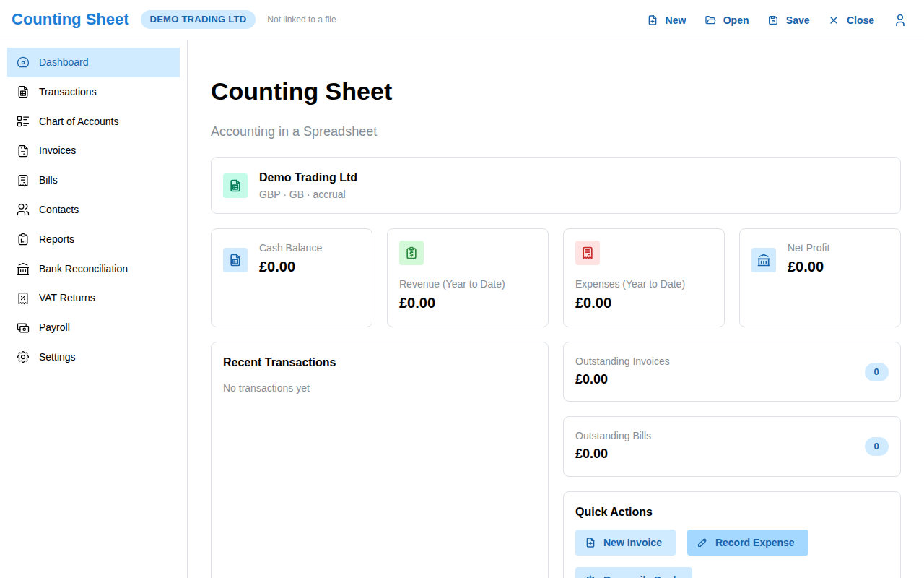The image size is (924, 578).
Task: Click the blue Cash Balance icon
Action: pos(235,260)
